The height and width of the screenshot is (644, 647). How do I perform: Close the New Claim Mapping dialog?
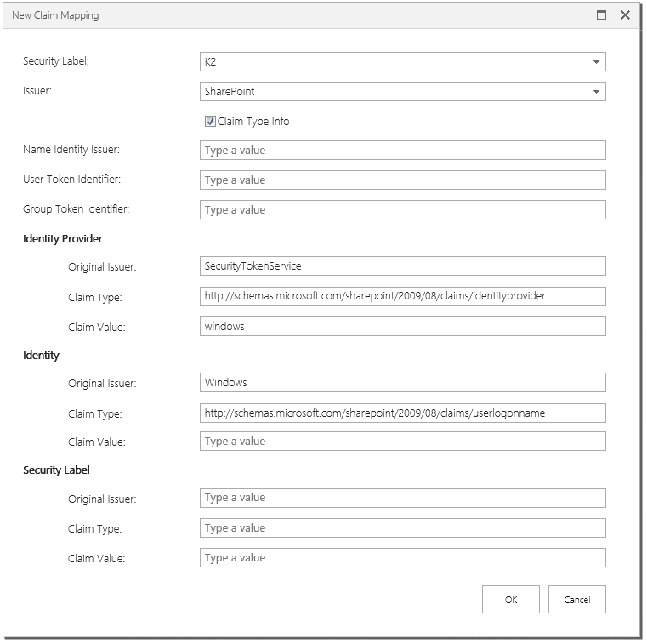pyautogui.click(x=625, y=15)
